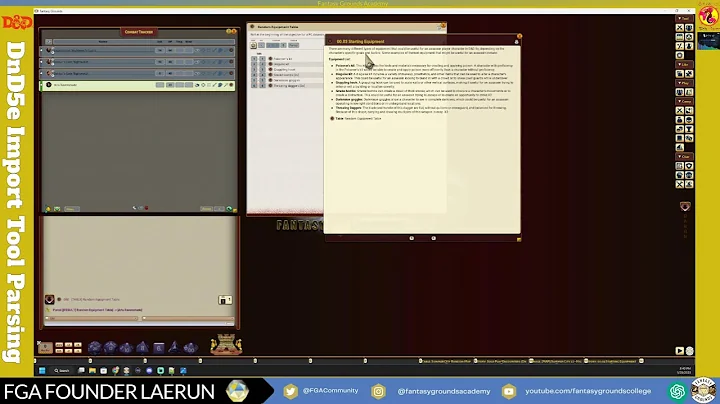Image resolution: width=720 pixels, height=404 pixels.
Task: Click the link icon on the highlighted combatant row
Action: pos(231,85)
